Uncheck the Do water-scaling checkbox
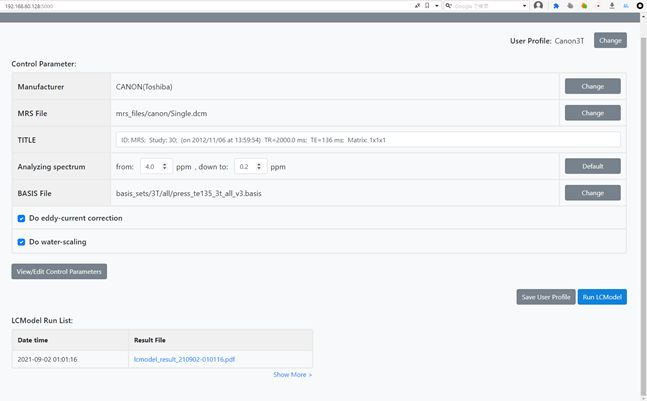647x401 pixels. tap(21, 242)
